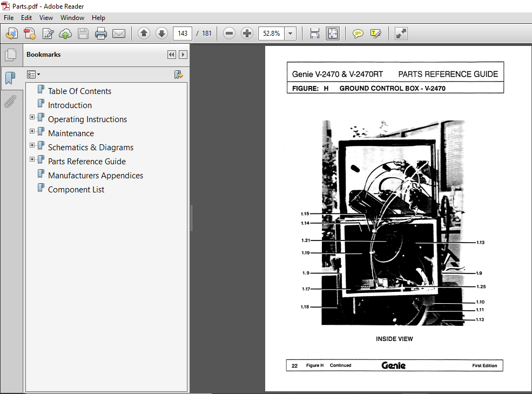Expand the Schematics & Diagrams bookmark
Image resolution: width=532 pixels, height=394 pixels.
[32, 145]
